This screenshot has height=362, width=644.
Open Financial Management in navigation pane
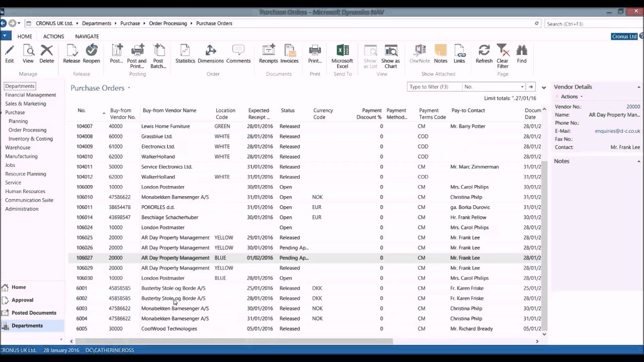pos(31,95)
